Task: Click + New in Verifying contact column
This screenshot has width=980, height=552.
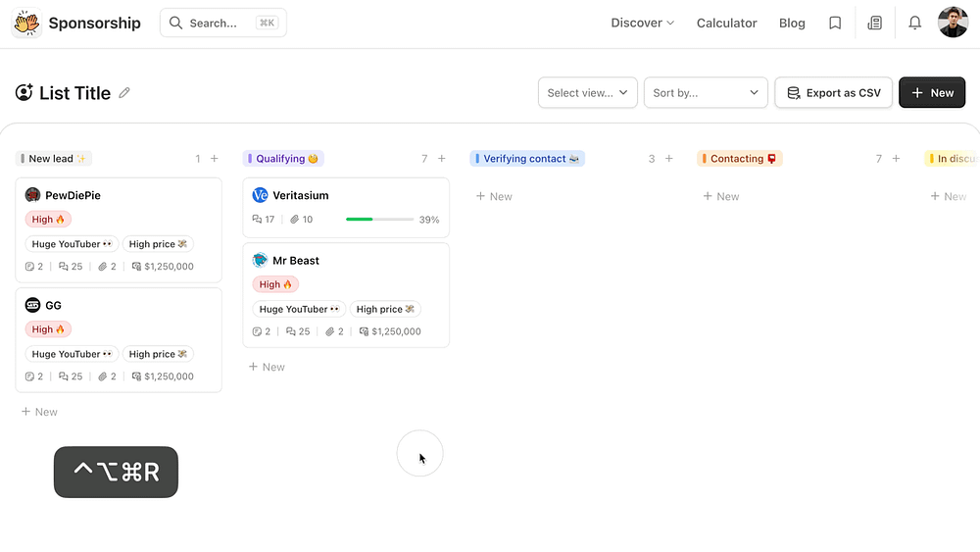Action: [494, 196]
